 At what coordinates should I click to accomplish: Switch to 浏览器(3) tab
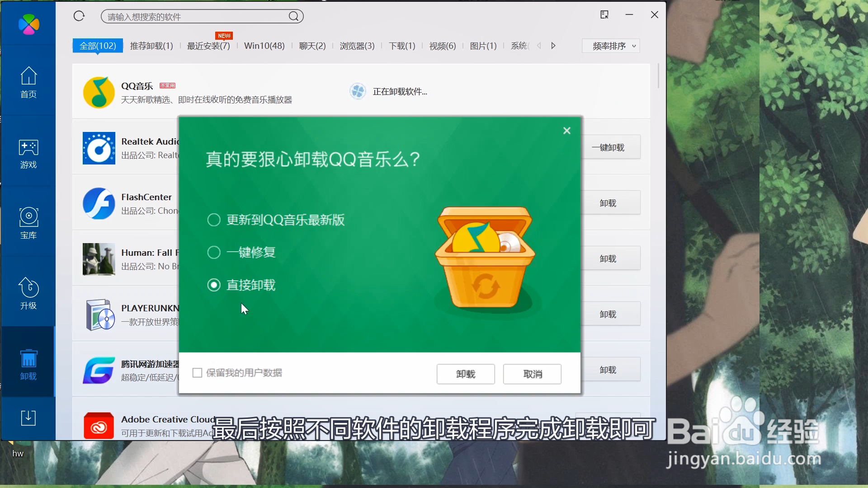pyautogui.click(x=357, y=46)
